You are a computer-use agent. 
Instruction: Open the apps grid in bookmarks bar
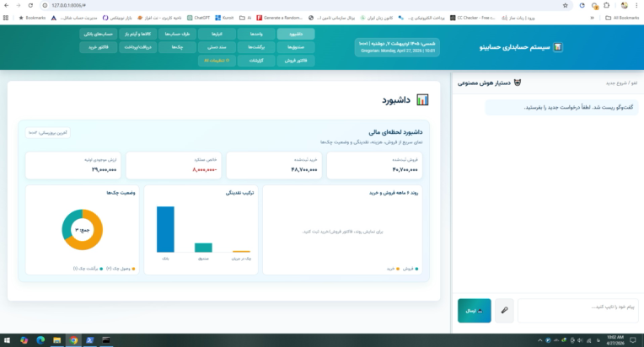click(6, 18)
